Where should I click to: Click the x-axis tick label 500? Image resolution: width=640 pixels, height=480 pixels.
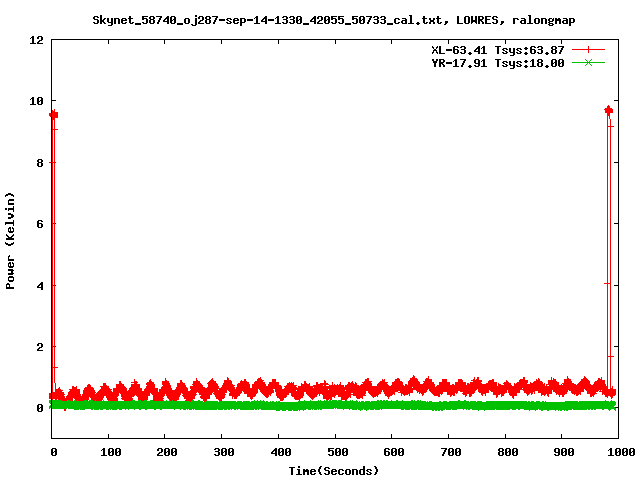[338, 452]
